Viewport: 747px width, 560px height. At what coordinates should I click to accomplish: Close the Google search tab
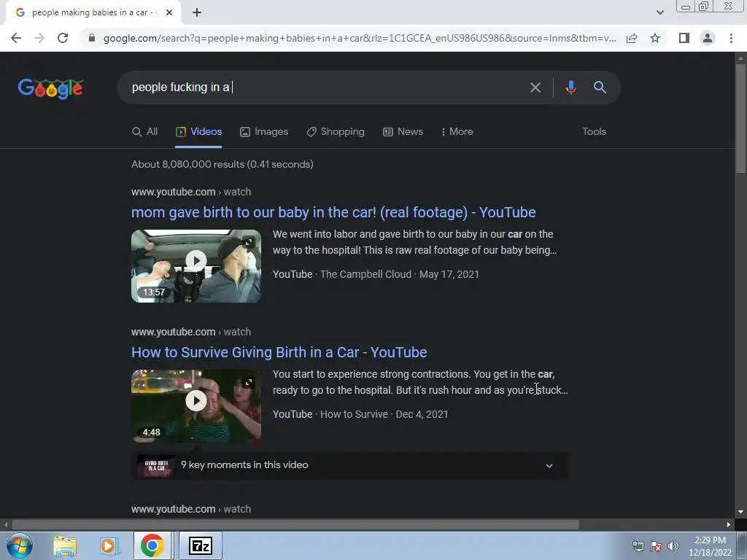pos(169,12)
